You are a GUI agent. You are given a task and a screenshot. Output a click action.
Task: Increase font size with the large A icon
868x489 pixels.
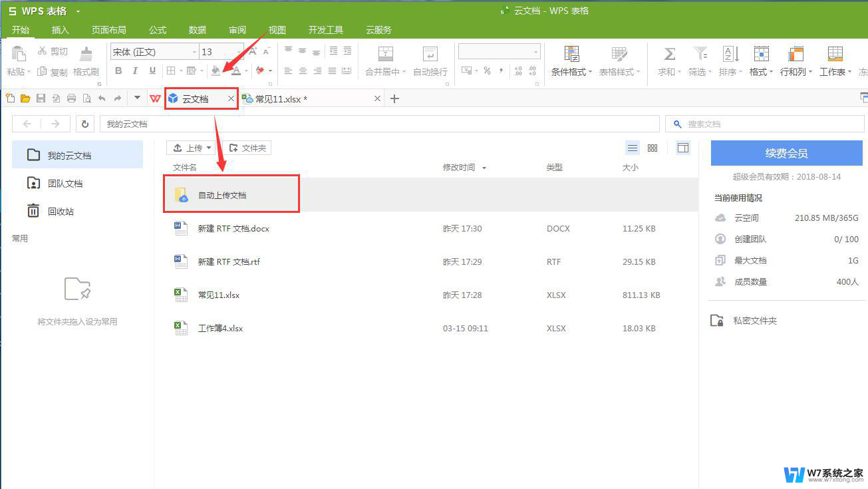[253, 51]
